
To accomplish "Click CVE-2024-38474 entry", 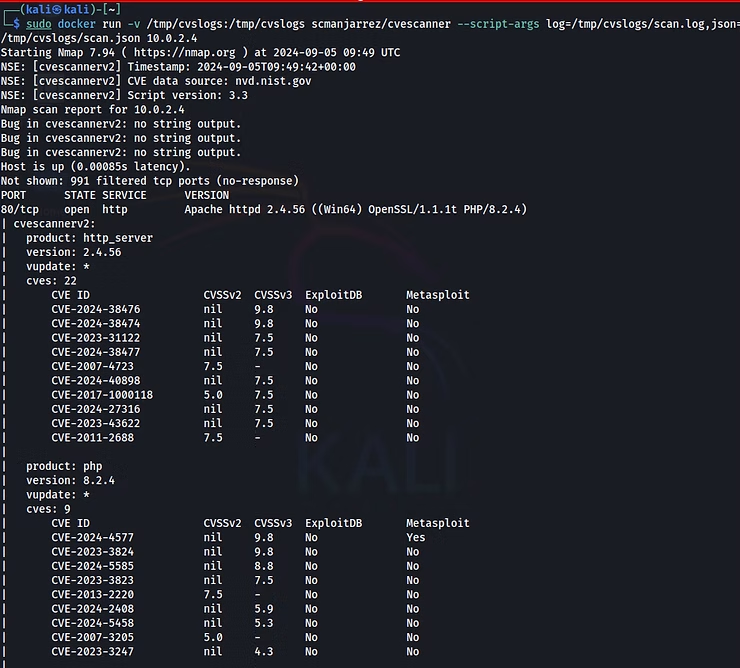I will pos(96,323).
